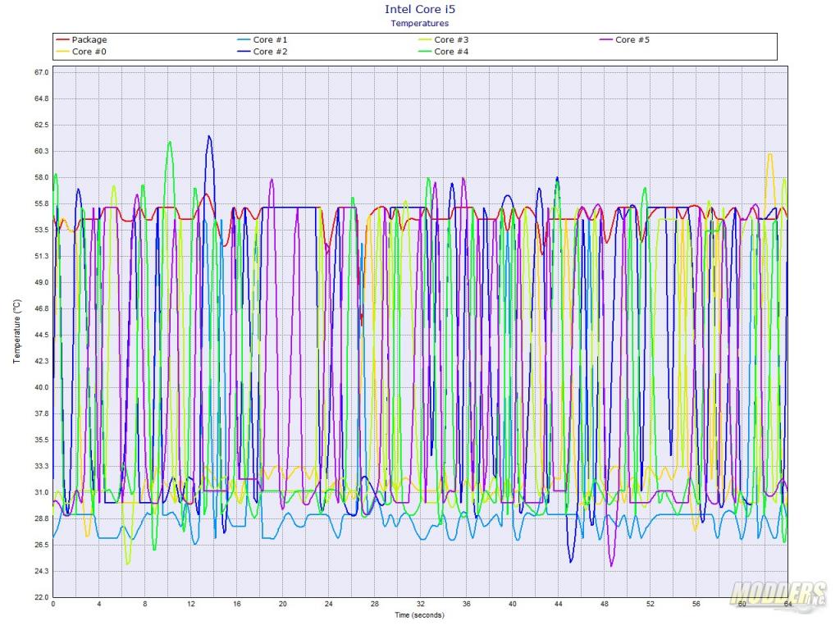
Task: Select the "Core #2" legend label
Action: click(x=270, y=52)
